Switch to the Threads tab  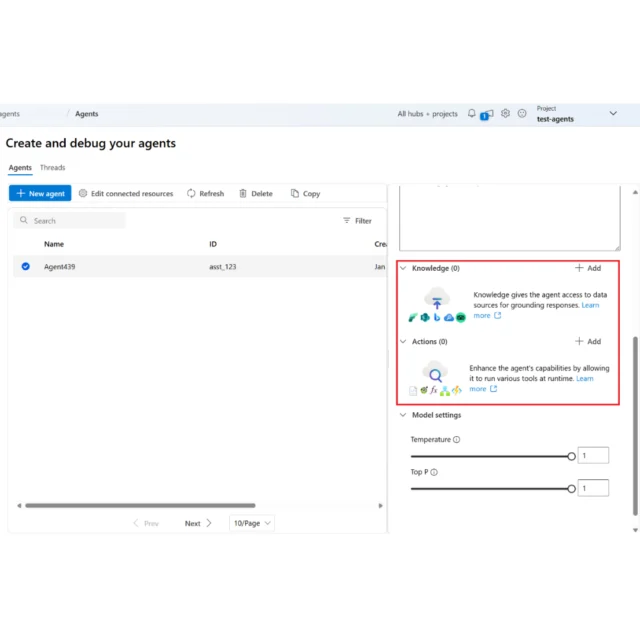[53, 168]
